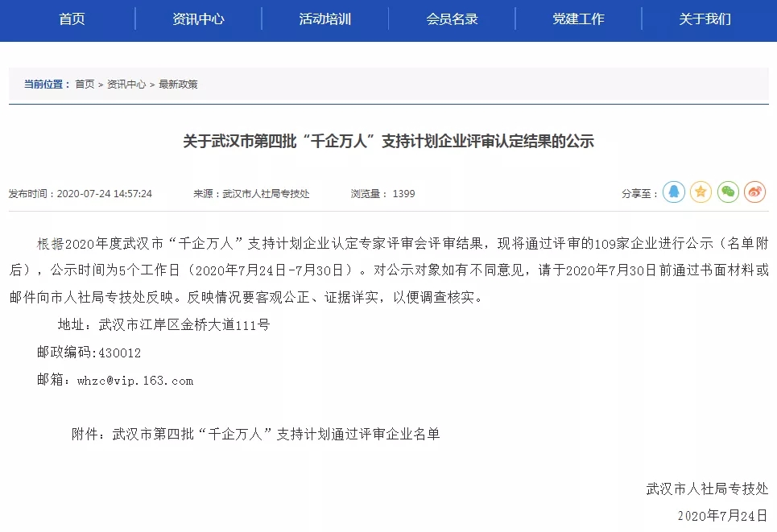The width and height of the screenshot is (777, 532).
Task: Click the 浏览量 view count
Action: pos(382,194)
